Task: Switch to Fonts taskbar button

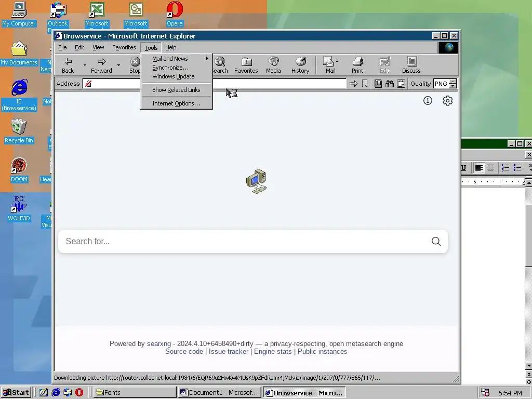Action: (135, 393)
